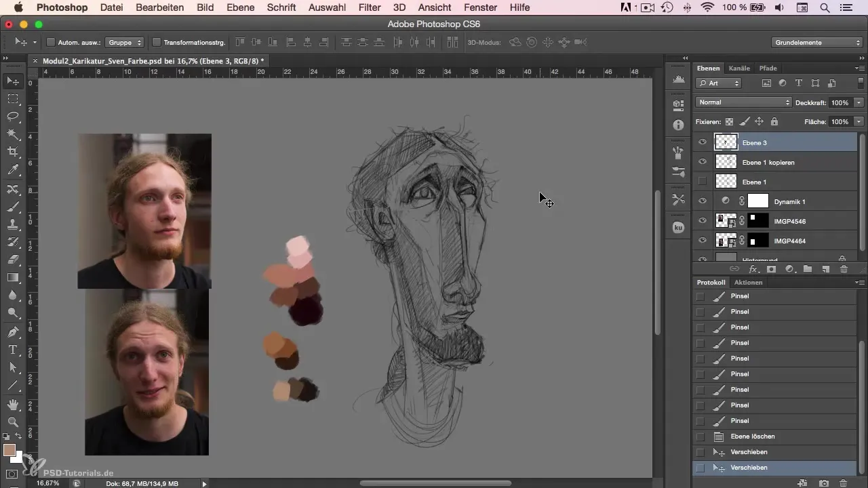Enable Autom. ausw. checkbox
Image resolution: width=868 pixels, height=488 pixels.
[x=51, y=42]
